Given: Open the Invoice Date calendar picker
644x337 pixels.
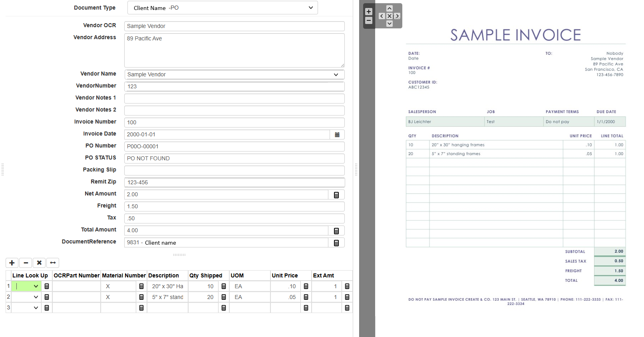Looking at the screenshot, I should pos(337,135).
